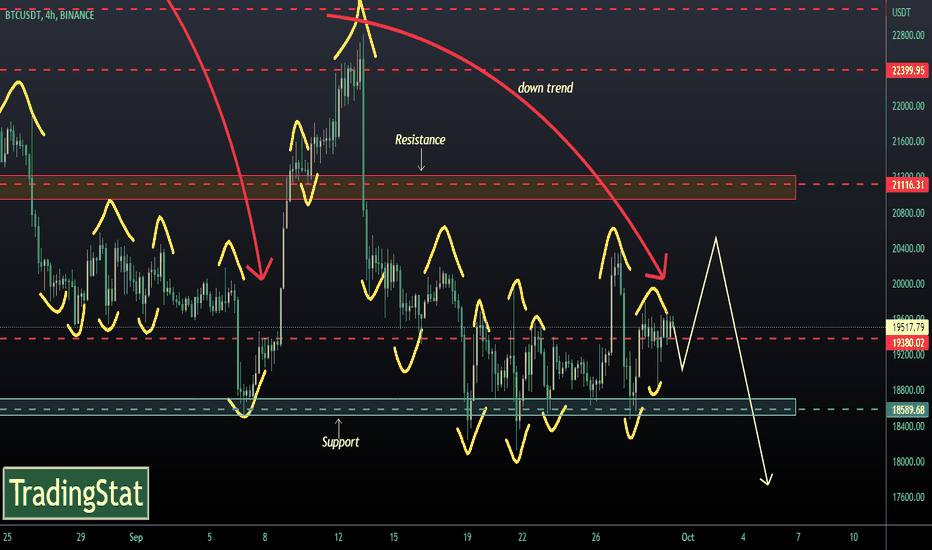
Task: Click the 20400.00 price axis tick
Action: 908,249
